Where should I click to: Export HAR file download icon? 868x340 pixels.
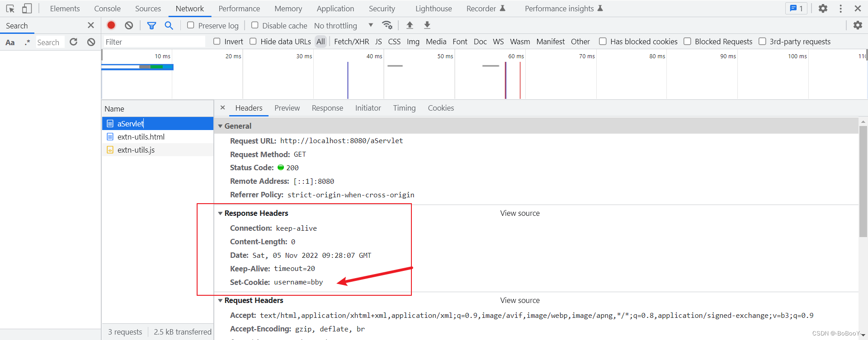pos(427,25)
